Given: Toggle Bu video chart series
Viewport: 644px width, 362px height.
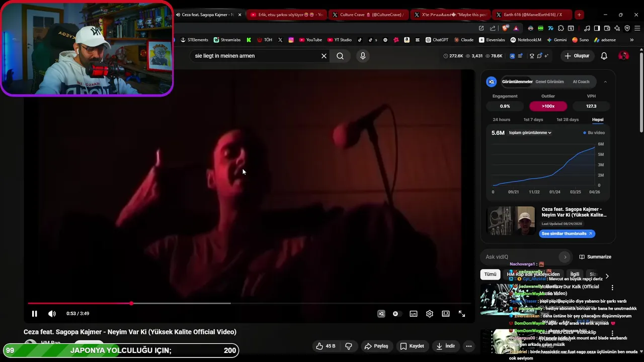Looking at the screenshot, I should pos(594,133).
